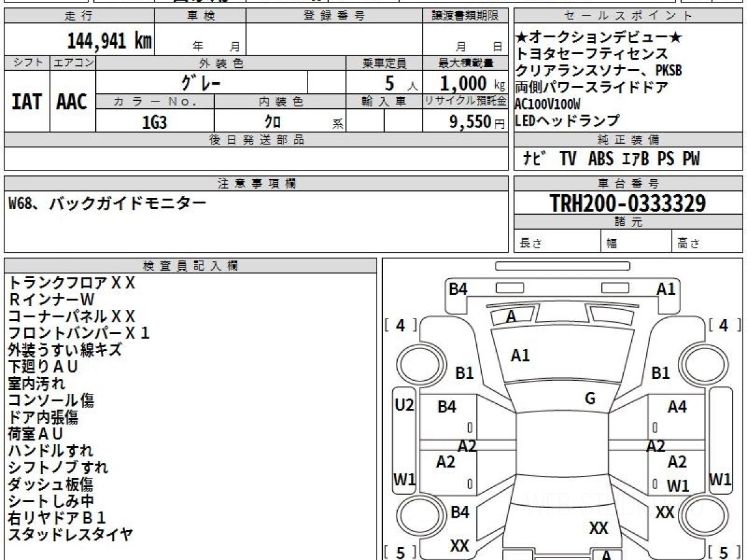This screenshot has height=560, width=747.
Task: Click the スタッドレスタイヤ note line
Action: coord(70,534)
